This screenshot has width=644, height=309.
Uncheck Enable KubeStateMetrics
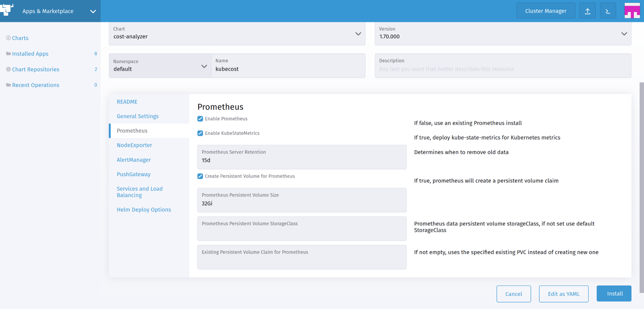click(200, 133)
